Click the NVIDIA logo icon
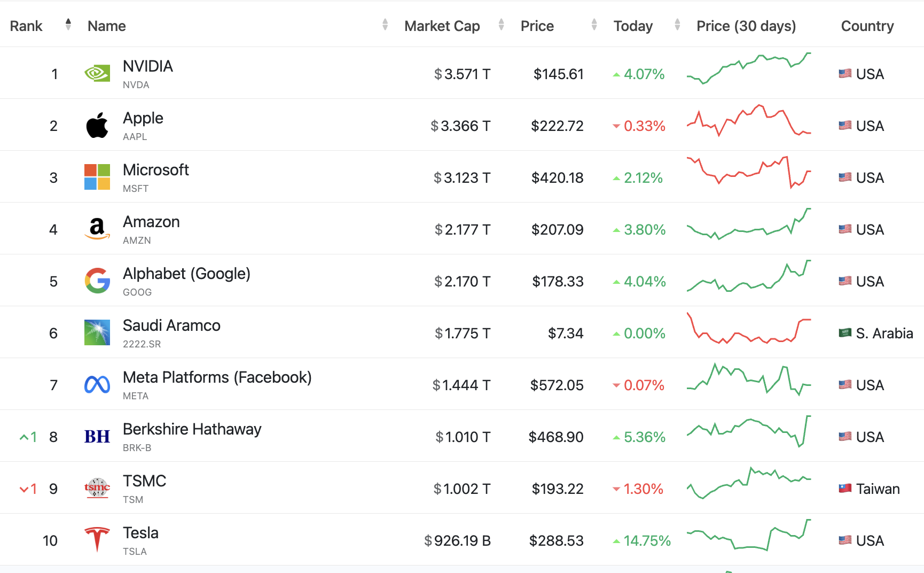Screen dimensions: 924x573 pyautogui.click(x=97, y=73)
